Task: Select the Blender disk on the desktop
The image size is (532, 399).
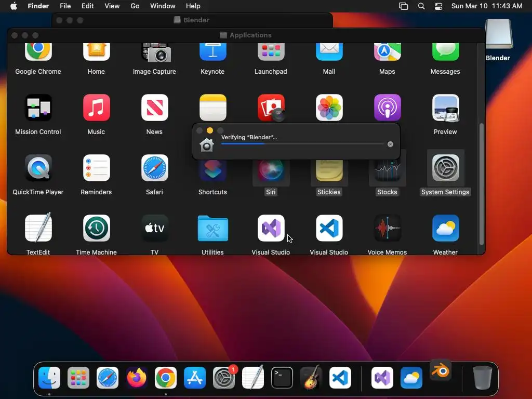Action: pos(498,34)
